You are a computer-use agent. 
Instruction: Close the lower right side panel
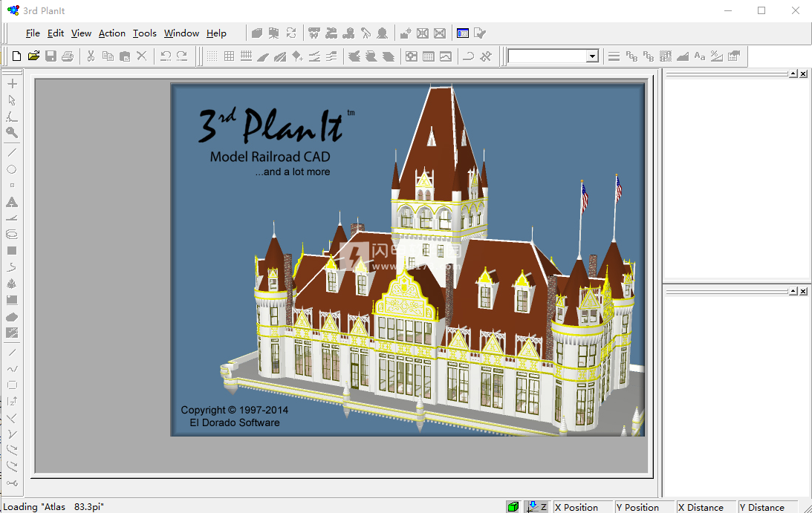click(803, 292)
